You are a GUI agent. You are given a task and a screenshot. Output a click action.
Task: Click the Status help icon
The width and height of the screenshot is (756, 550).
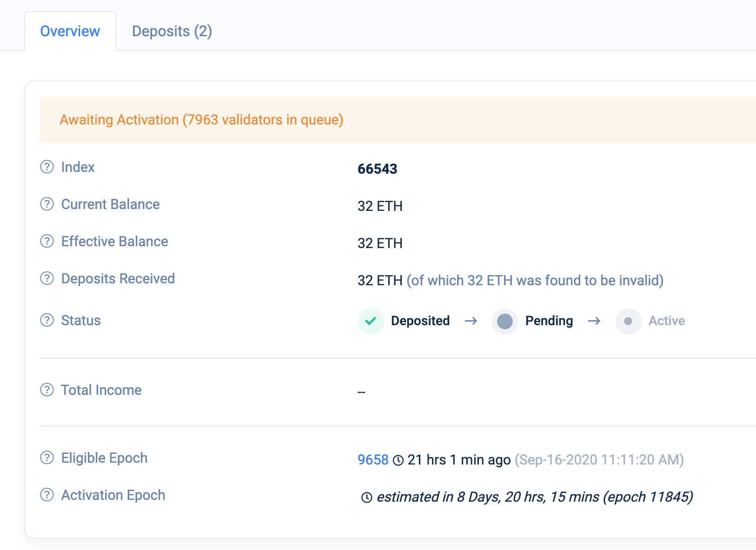click(x=46, y=320)
